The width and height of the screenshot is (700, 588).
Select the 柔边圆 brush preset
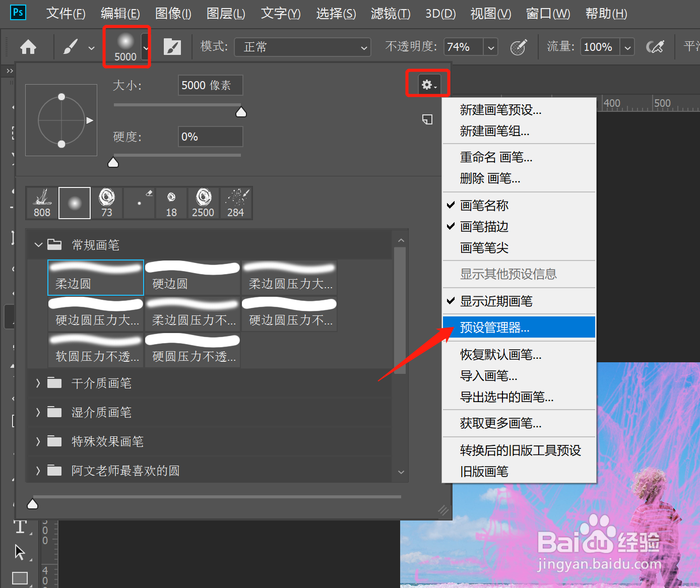(x=95, y=278)
